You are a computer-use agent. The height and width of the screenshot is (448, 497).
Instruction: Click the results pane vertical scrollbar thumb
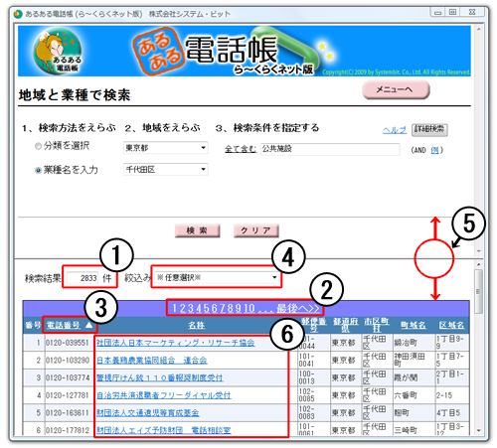tap(478, 291)
